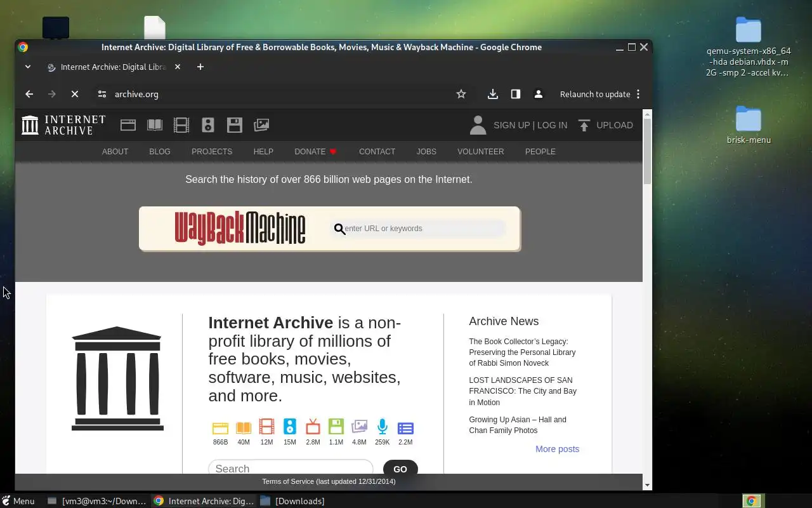Viewport: 812px width, 508px height.
Task: Open JOBS menu item
Action: (426, 152)
